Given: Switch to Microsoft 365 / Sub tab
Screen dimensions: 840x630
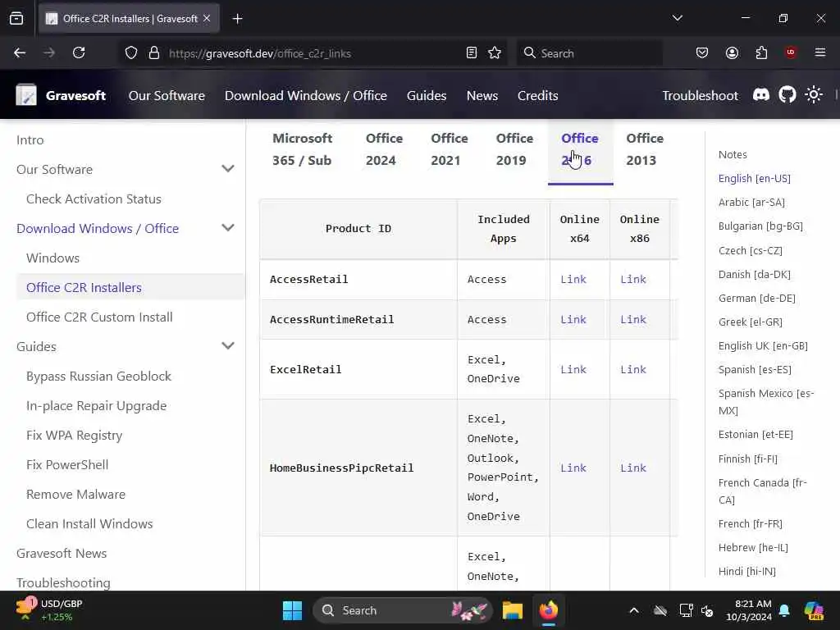Looking at the screenshot, I should click(302, 149).
